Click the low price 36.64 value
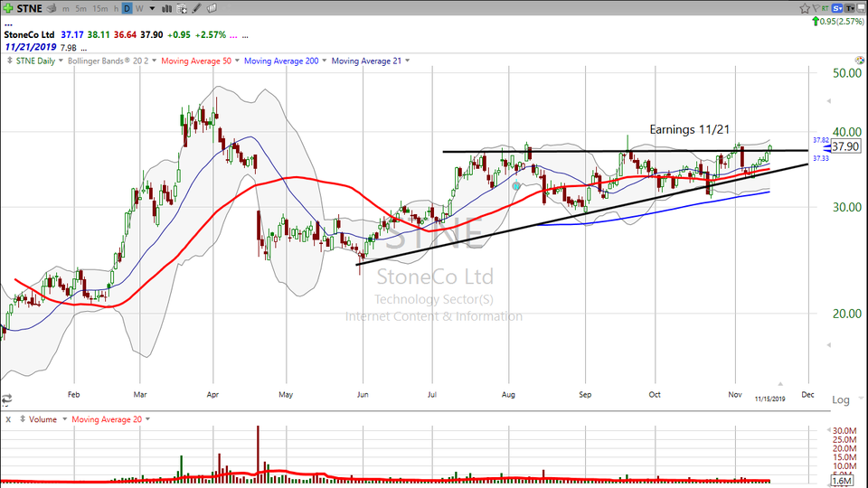868x488 pixels. point(125,35)
